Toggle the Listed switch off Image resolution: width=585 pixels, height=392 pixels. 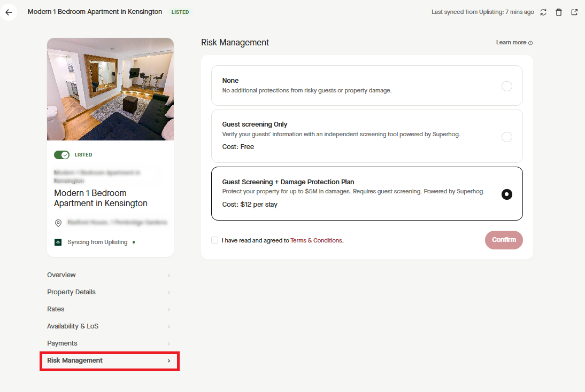(x=61, y=155)
